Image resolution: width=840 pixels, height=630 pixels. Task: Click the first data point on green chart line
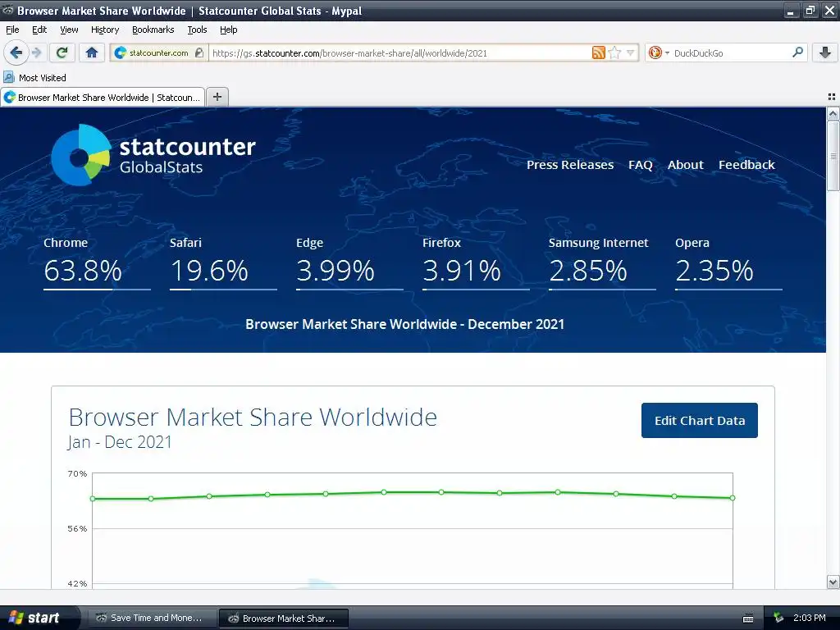click(93, 499)
